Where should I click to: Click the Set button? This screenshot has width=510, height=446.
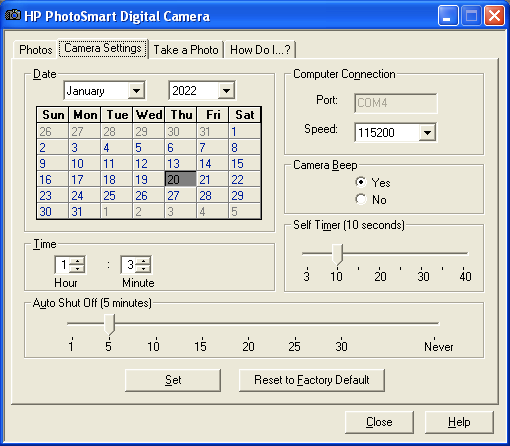click(x=173, y=380)
